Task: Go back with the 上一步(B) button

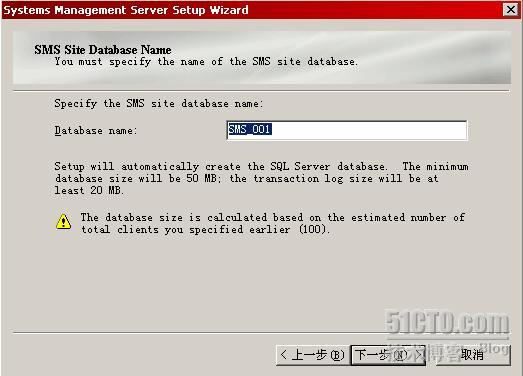Action: pos(313,355)
